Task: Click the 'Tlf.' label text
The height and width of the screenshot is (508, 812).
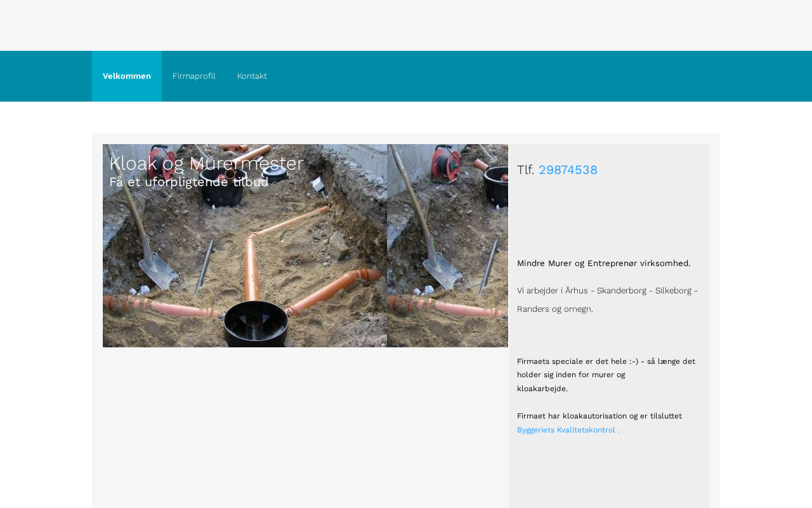Action: tap(526, 170)
